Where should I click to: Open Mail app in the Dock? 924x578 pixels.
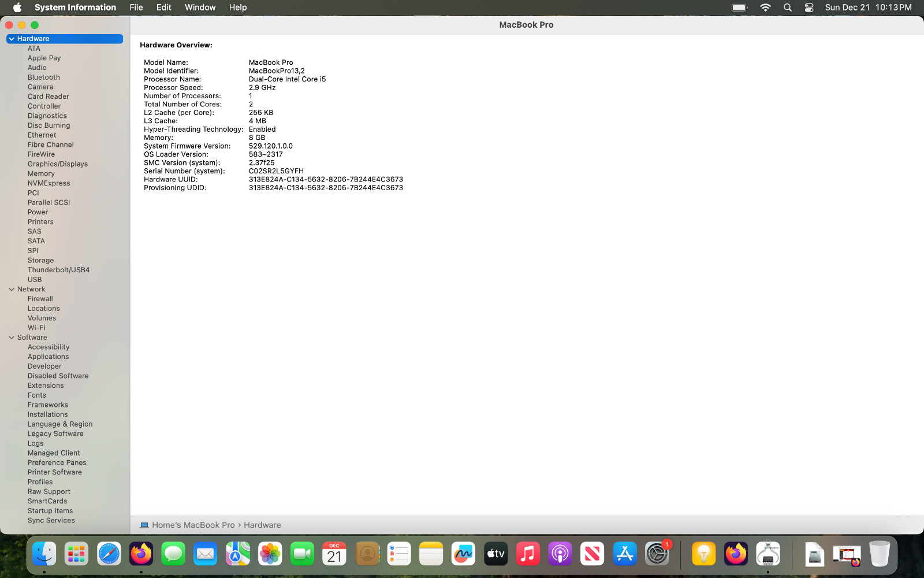(x=206, y=554)
